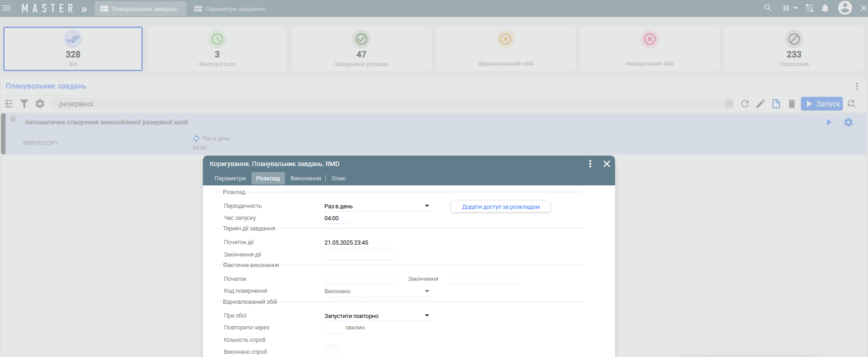The height and width of the screenshot is (357, 868).
Task: Click the Кількість спроб field
Action: click(332, 340)
